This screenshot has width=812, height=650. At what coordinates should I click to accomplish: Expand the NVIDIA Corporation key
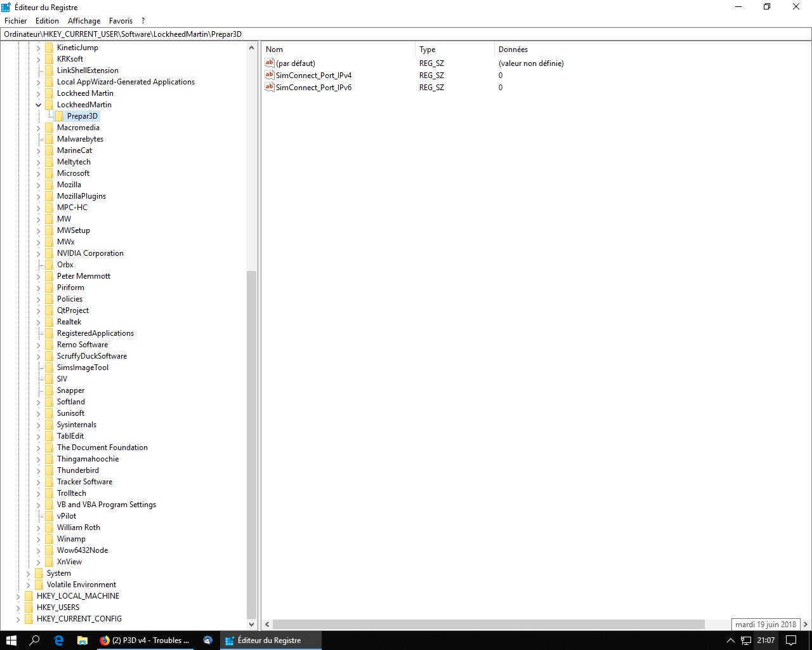tap(39, 253)
